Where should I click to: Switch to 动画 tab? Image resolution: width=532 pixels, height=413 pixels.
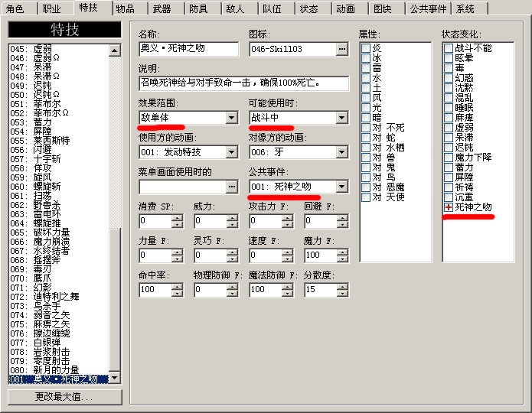(x=350, y=8)
